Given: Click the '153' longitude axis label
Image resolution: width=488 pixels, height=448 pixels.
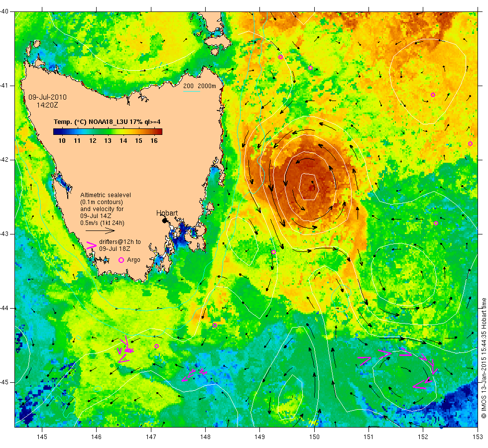Looking at the screenshot, I should click(x=478, y=437).
